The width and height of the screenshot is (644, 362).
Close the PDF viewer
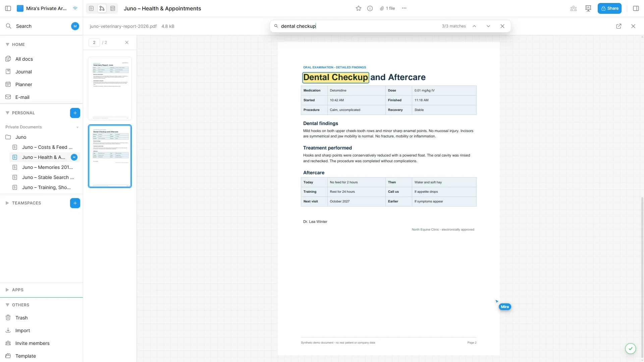(633, 26)
